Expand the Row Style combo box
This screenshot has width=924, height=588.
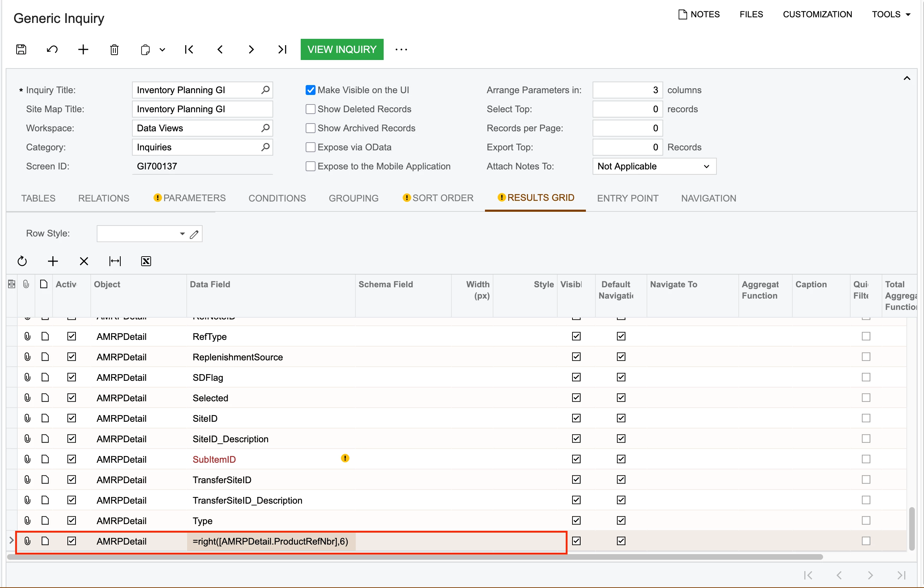pyautogui.click(x=182, y=234)
